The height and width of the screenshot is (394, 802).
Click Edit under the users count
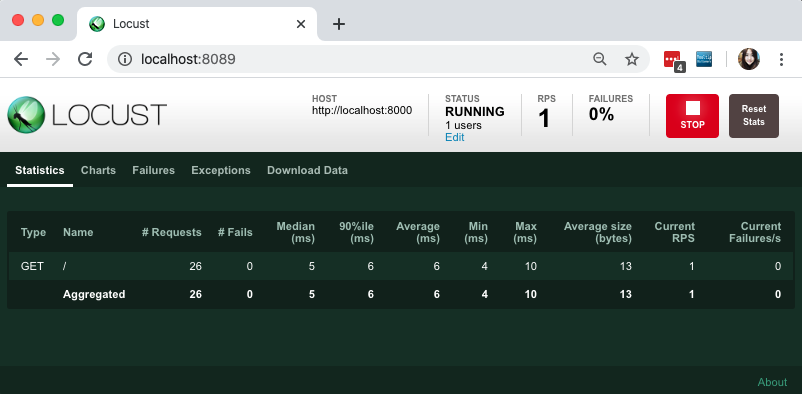pos(455,137)
